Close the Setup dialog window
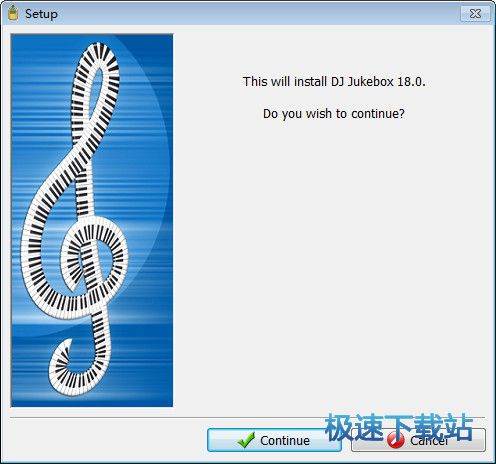 tap(475, 14)
